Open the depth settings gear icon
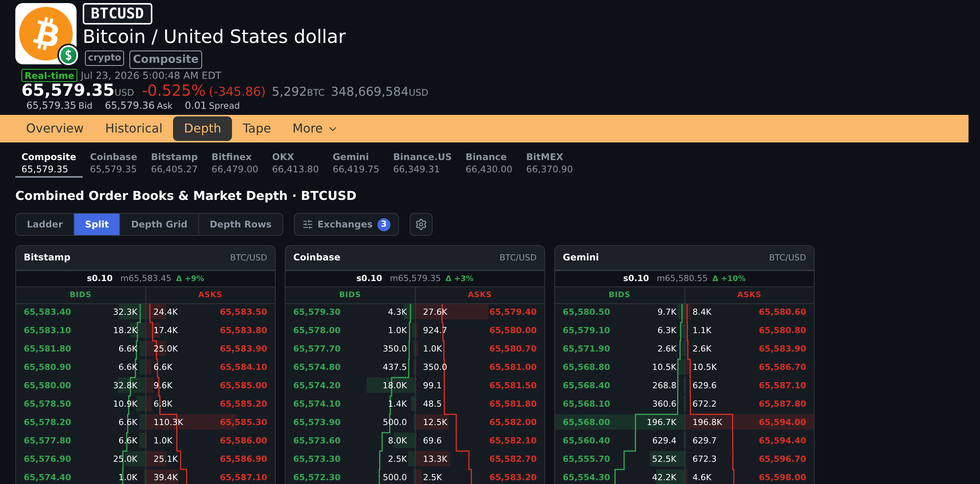Viewport: 980px width, 484px height. coord(421,224)
